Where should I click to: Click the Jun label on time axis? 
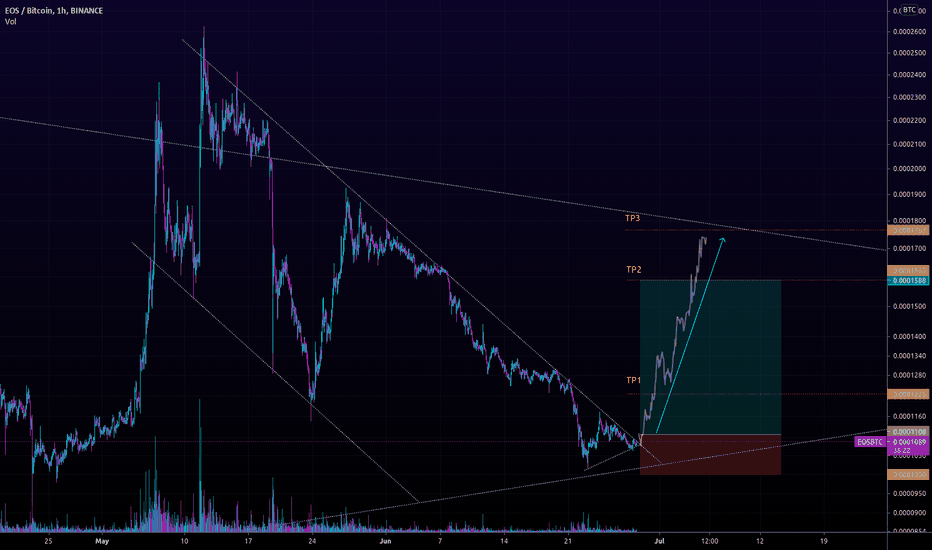pyautogui.click(x=385, y=541)
